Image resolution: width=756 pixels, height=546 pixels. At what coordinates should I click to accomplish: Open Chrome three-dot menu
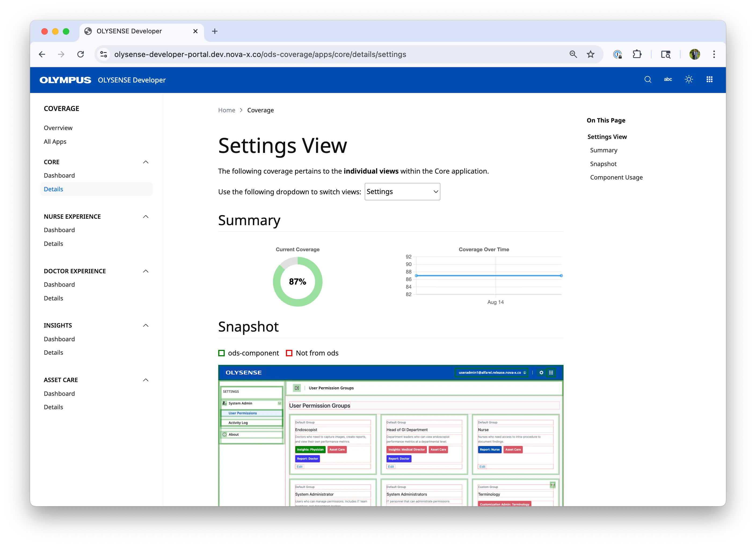[714, 54]
